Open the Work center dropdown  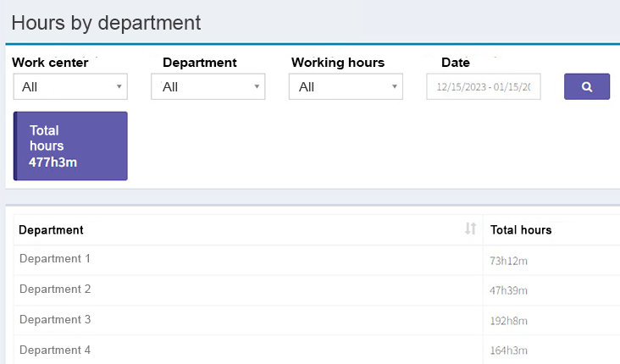[70, 86]
